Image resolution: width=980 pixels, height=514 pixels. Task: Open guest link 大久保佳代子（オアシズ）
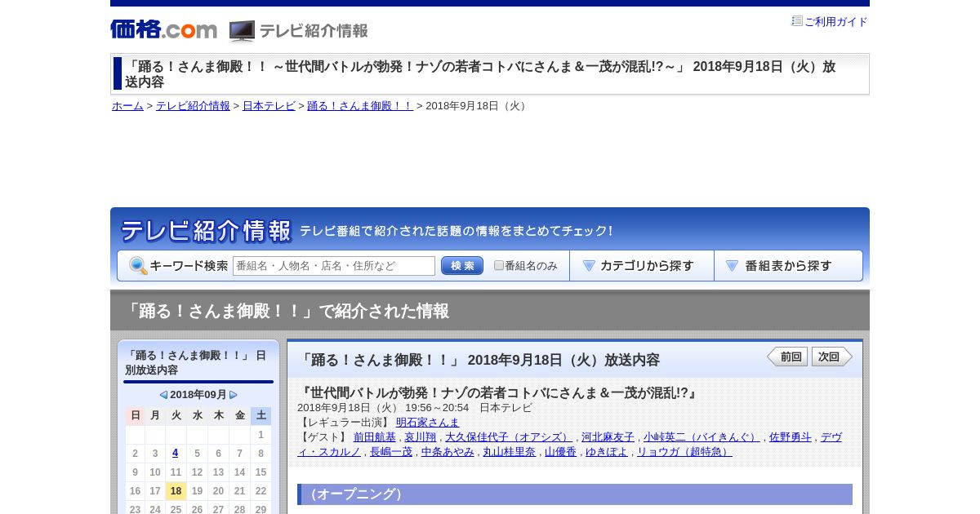click(509, 437)
